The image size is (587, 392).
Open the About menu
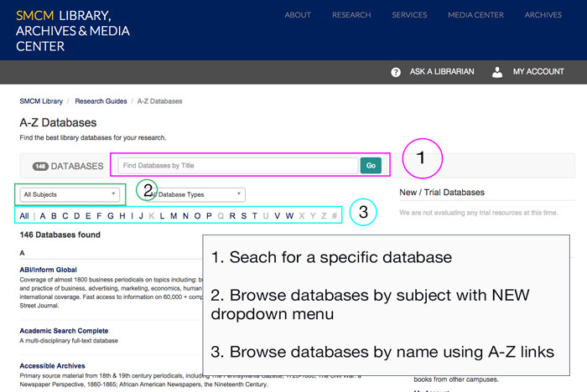coord(298,15)
